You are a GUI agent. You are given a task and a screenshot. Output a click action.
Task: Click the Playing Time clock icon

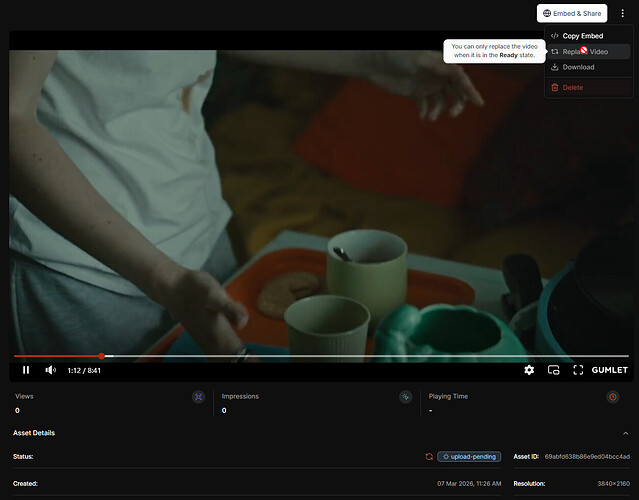tap(612, 397)
